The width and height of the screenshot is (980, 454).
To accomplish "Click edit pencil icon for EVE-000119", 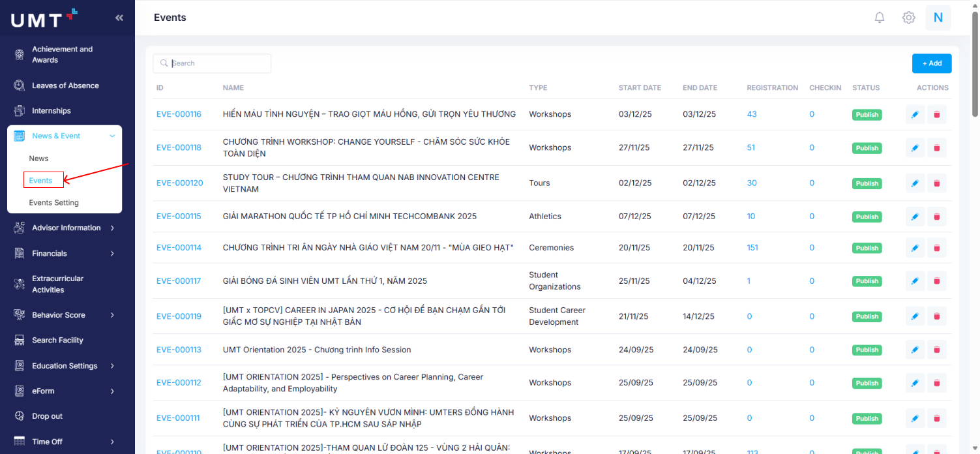I will [x=915, y=316].
